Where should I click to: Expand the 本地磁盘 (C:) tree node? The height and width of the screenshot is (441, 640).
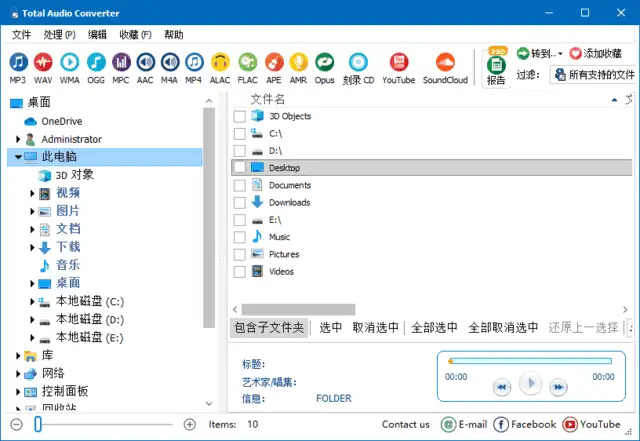(32, 301)
